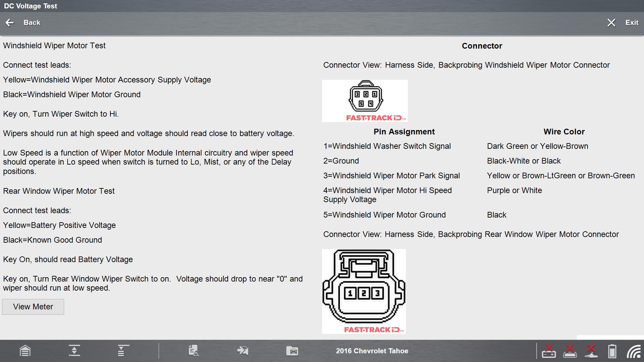
Task: Click the Back label to return
Action: tap(32, 22)
